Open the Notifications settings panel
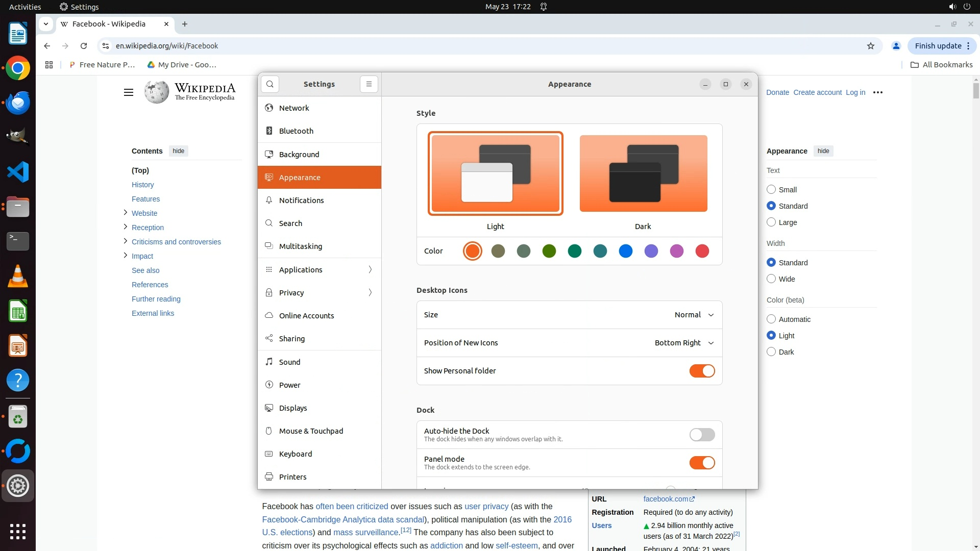 301,201
